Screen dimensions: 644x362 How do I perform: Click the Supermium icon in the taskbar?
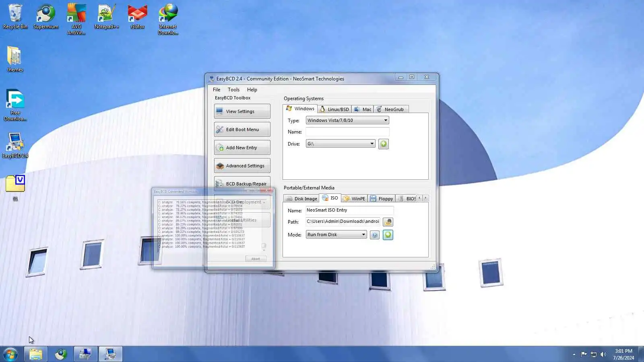61,354
